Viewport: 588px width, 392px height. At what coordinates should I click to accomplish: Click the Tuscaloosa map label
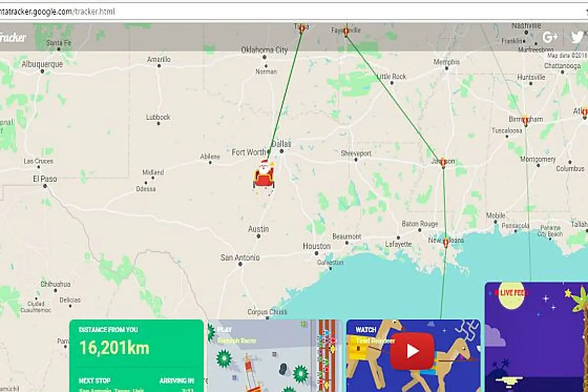pos(507,131)
